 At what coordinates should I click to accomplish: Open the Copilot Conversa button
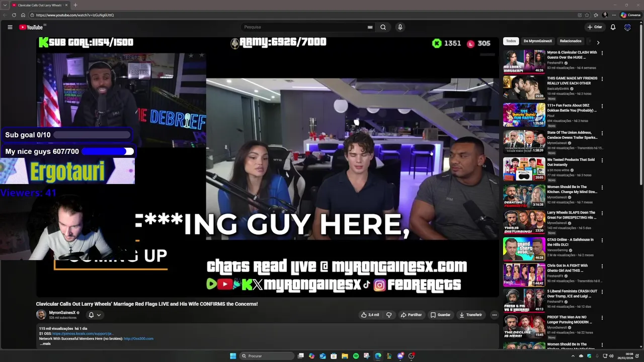coord(631,15)
